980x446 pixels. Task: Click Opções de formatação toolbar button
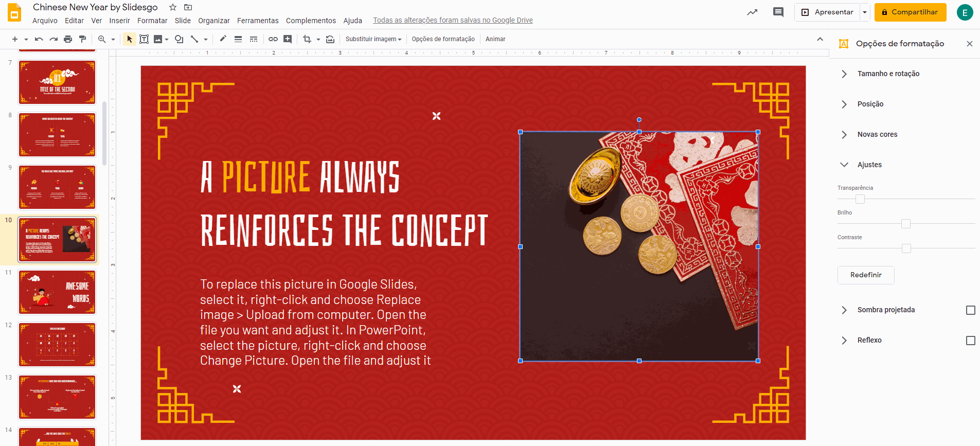(443, 39)
